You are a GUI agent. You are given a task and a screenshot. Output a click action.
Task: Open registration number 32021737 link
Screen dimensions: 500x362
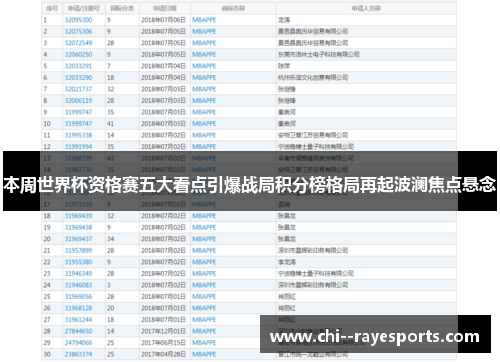click(78, 89)
